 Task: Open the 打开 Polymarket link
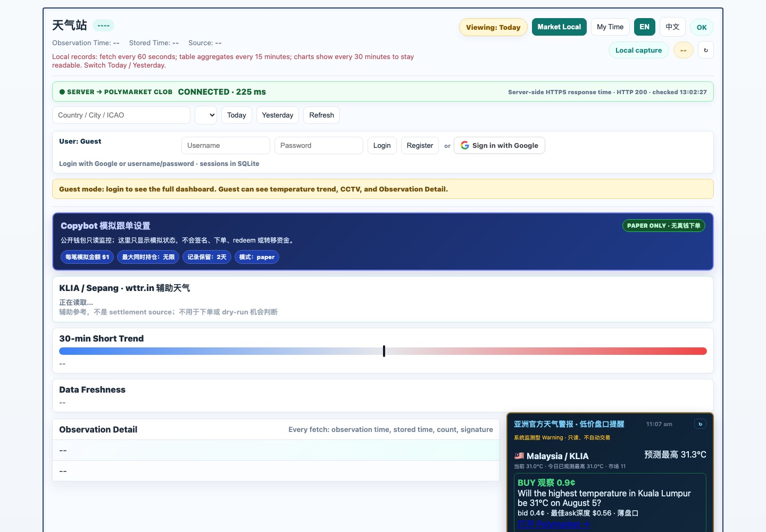click(554, 525)
